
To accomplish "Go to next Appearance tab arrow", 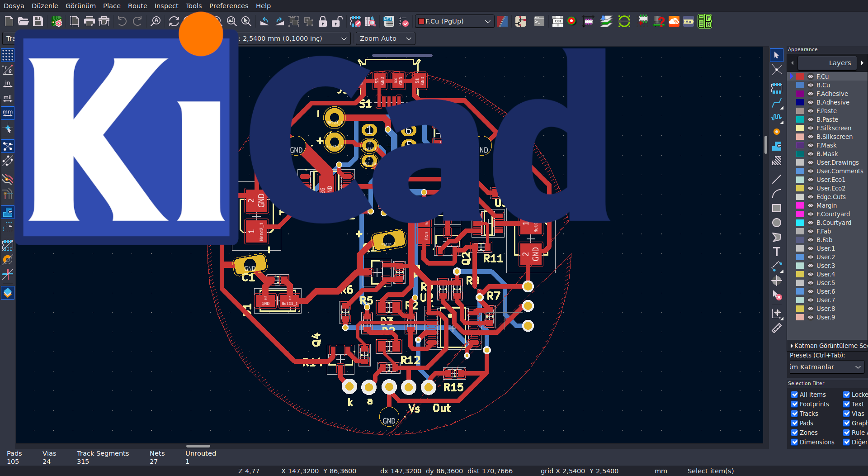I will (x=862, y=63).
